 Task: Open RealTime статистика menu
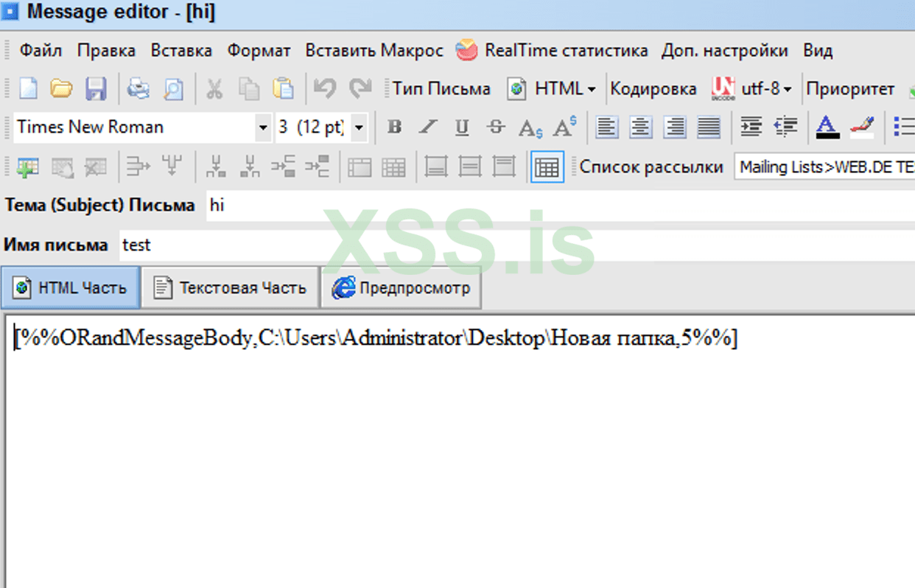(x=553, y=51)
